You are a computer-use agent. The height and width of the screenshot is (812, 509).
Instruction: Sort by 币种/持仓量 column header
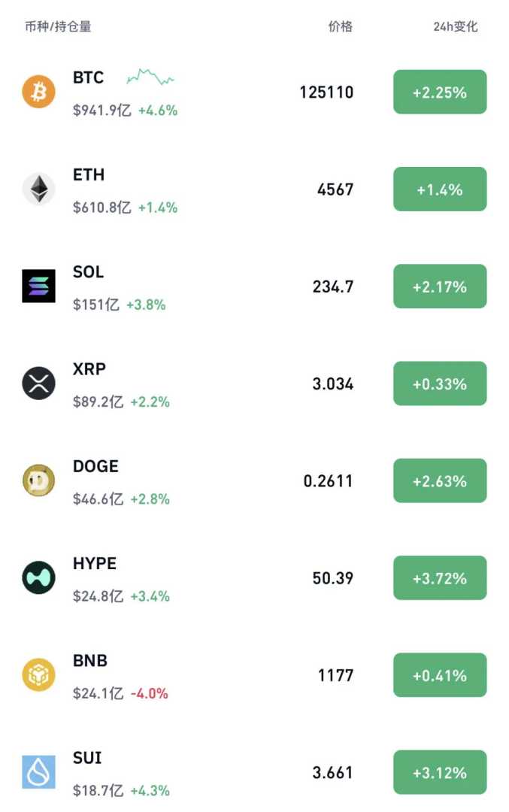58,27
